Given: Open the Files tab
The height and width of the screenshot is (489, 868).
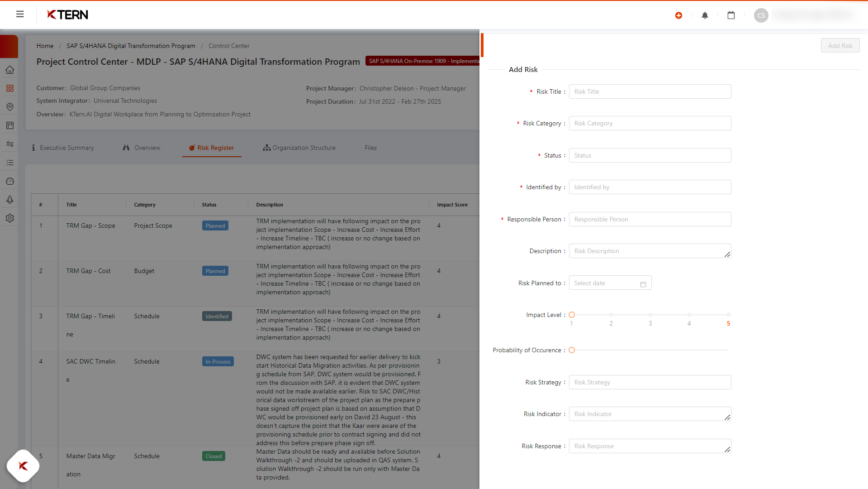Looking at the screenshot, I should (x=370, y=148).
